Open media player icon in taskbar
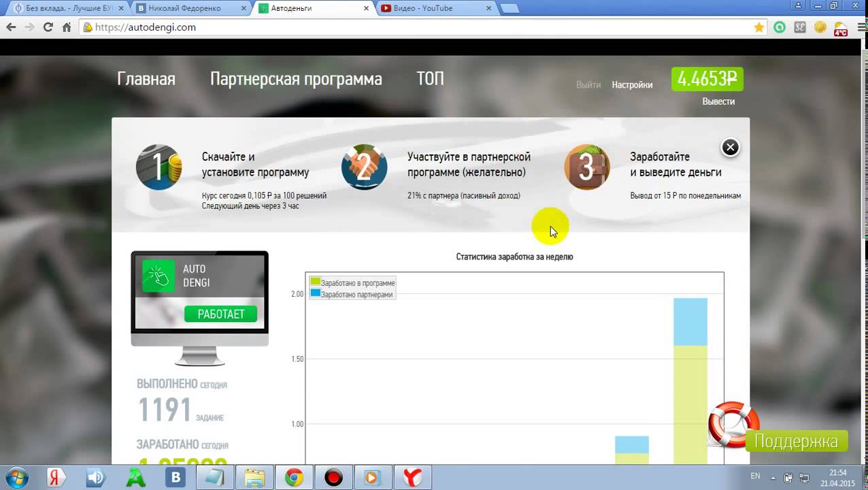Screen dimensions: 868x490 click(372, 478)
